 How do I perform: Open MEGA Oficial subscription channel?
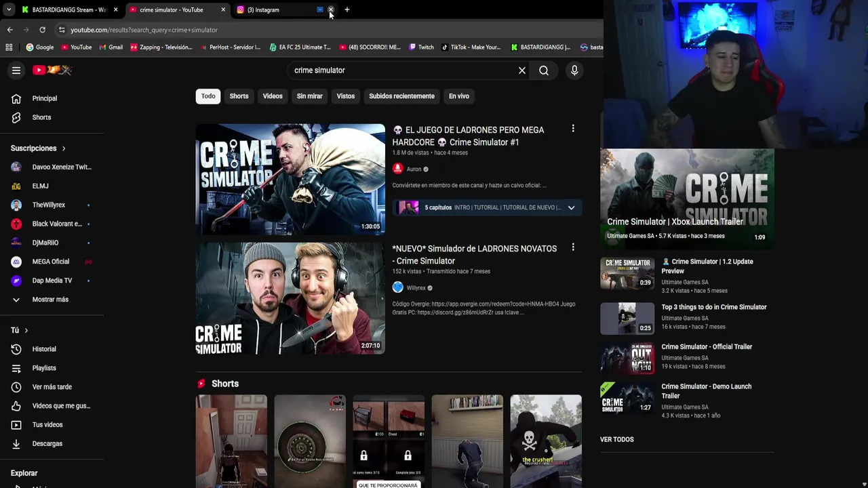click(x=52, y=262)
